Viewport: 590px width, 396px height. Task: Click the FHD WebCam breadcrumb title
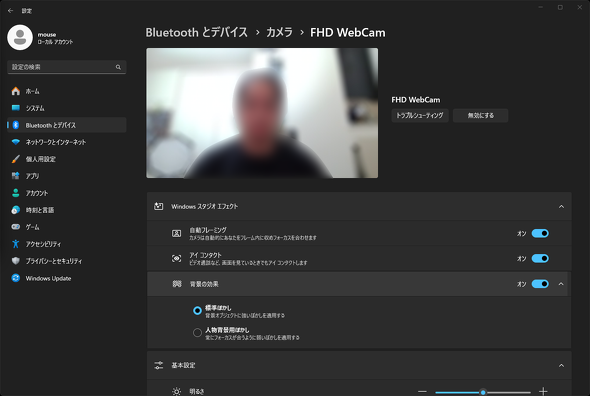pos(348,32)
